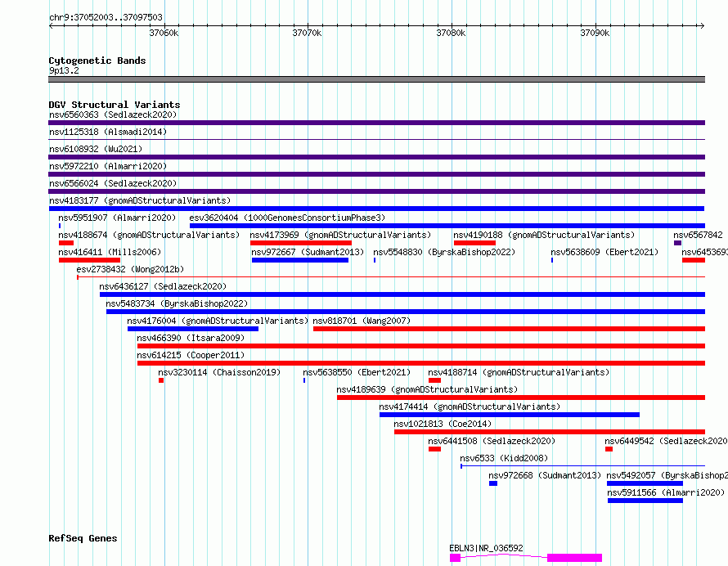Open nsv4189639 (gnomADStructuralVariants) label
The width and height of the screenshot is (728, 566).
click(x=427, y=389)
